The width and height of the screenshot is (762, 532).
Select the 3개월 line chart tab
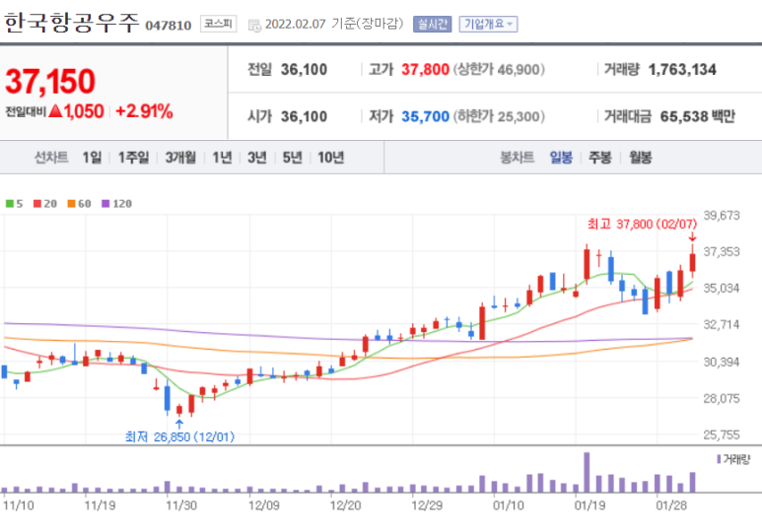pos(180,158)
